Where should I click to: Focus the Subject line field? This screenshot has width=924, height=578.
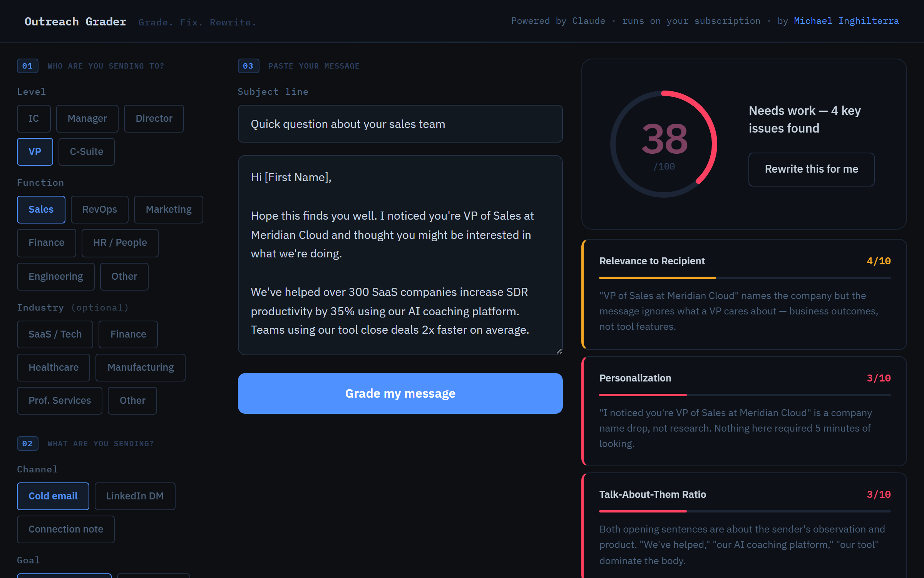click(x=400, y=124)
